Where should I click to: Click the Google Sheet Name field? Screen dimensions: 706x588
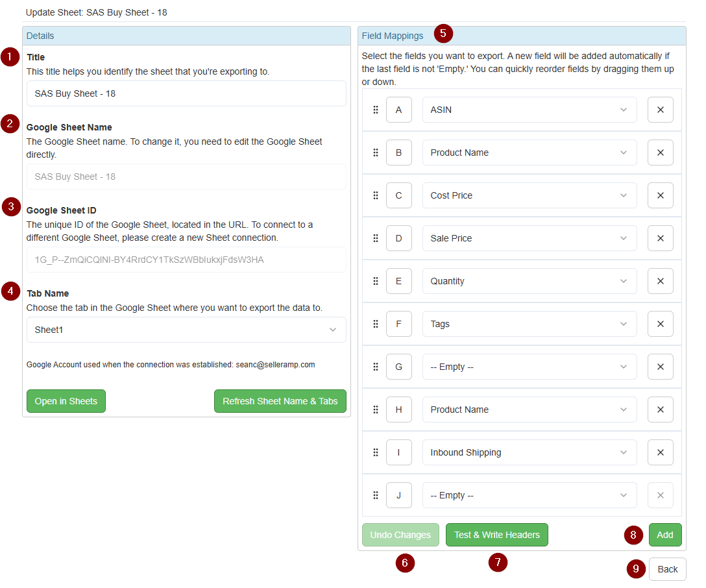[x=186, y=177]
